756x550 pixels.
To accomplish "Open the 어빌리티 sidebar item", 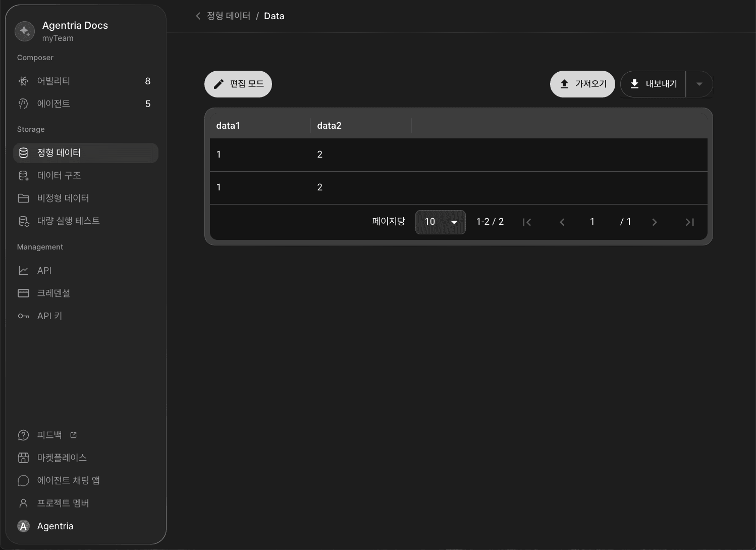I will click(x=86, y=81).
